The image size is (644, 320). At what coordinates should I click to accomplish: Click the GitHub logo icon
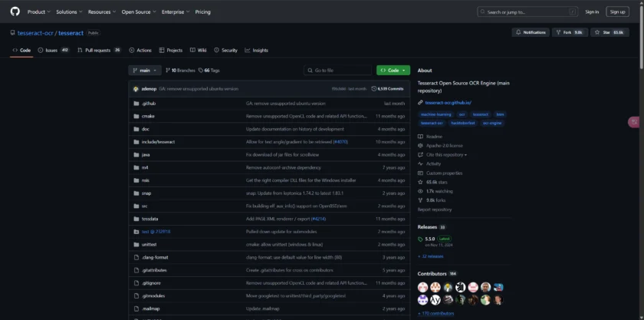pyautogui.click(x=15, y=12)
